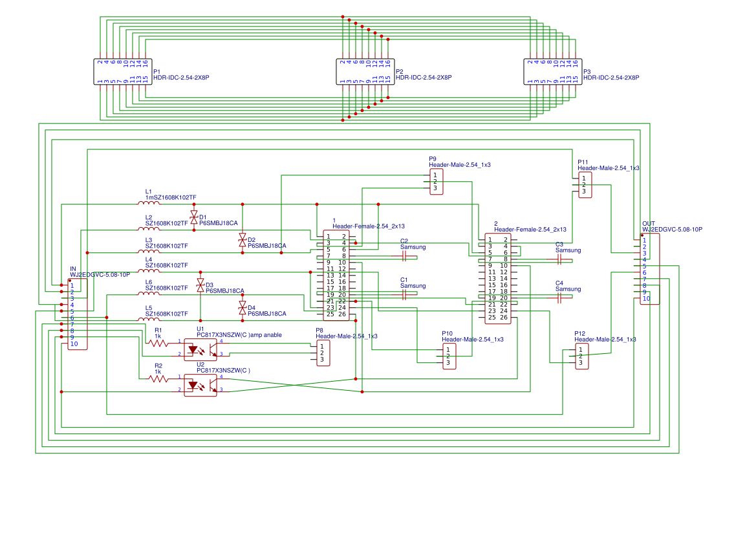
Task: Select the 2x13 female header numbered 2
Action: point(498,278)
